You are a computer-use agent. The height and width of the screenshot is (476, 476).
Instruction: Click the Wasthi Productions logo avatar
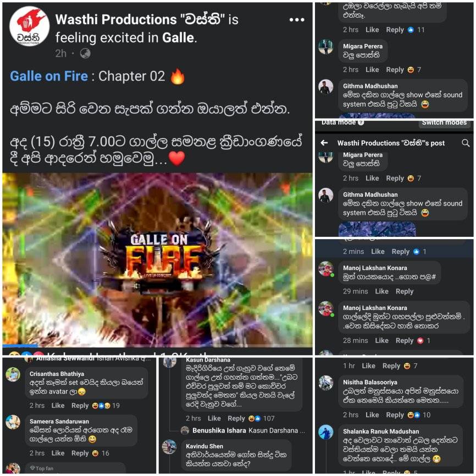30,26
